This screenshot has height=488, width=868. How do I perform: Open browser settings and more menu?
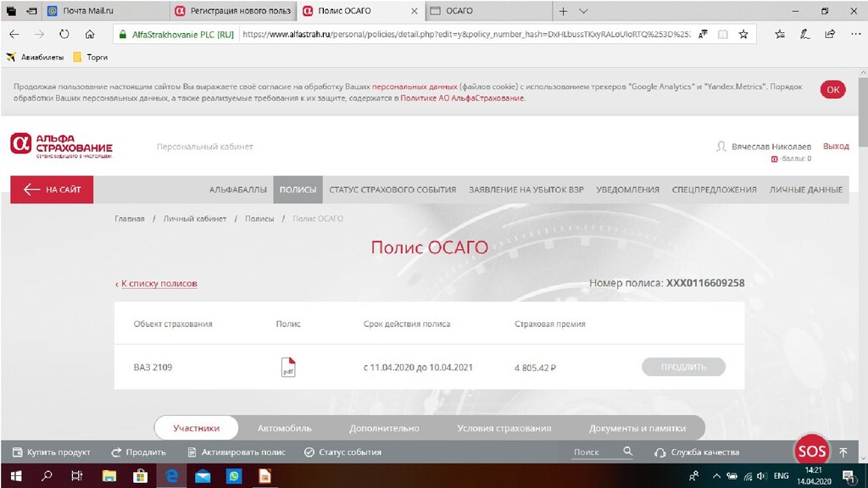[855, 34]
